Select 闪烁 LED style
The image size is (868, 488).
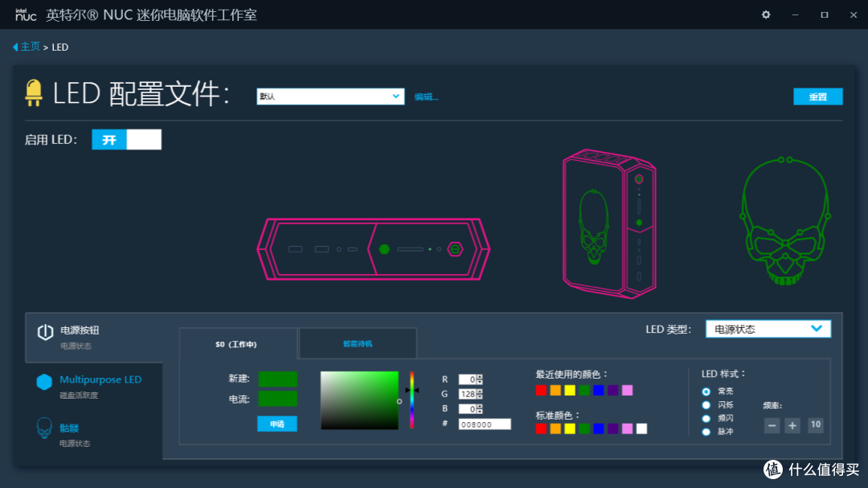click(706, 405)
